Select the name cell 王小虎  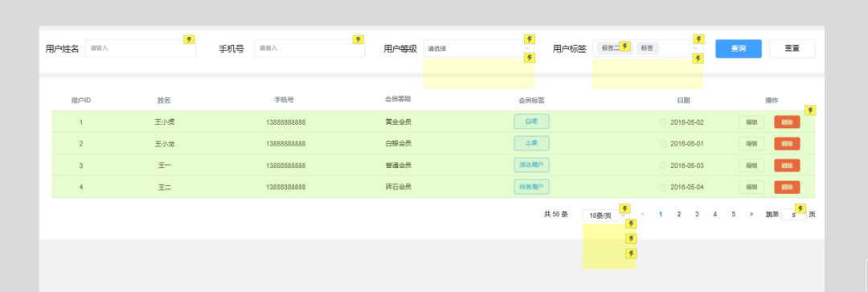165,122
